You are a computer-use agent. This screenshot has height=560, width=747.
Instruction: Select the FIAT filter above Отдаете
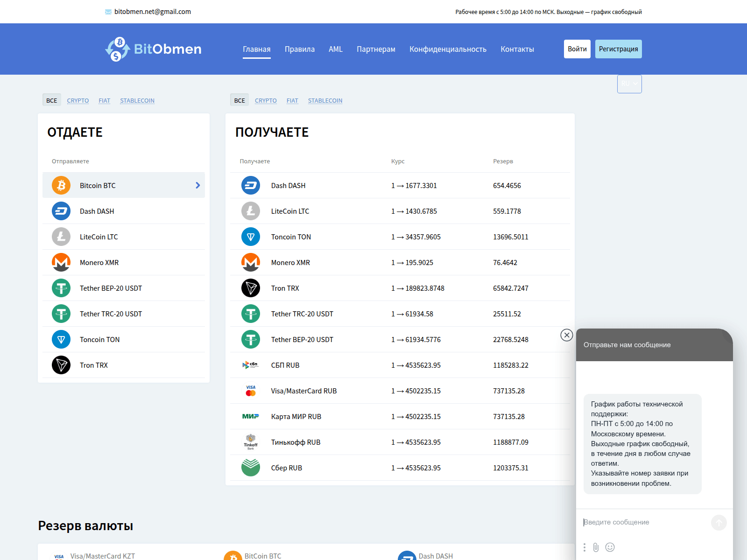click(105, 100)
